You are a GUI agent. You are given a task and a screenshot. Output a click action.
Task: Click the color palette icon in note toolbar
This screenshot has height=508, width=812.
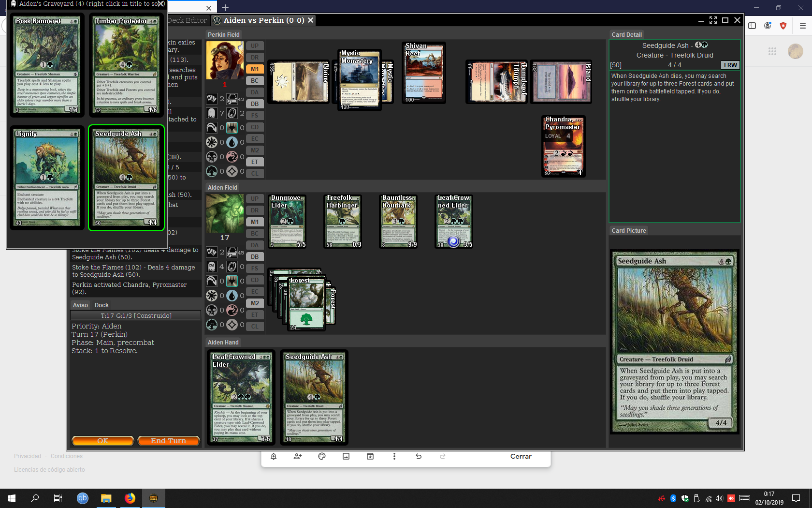click(x=322, y=456)
